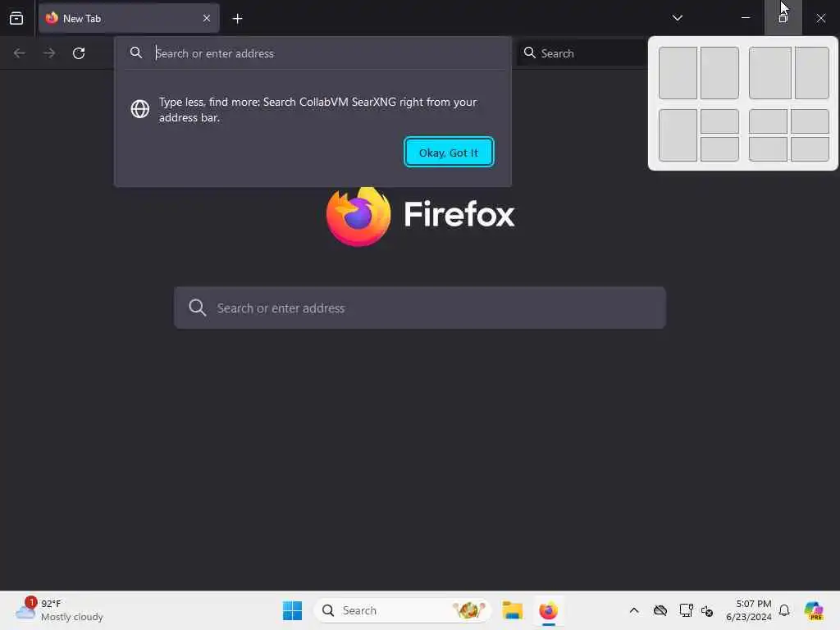Snap window to wide left zone of uneven layout
Image resolution: width=840 pixels, height=630 pixels.
[769, 73]
